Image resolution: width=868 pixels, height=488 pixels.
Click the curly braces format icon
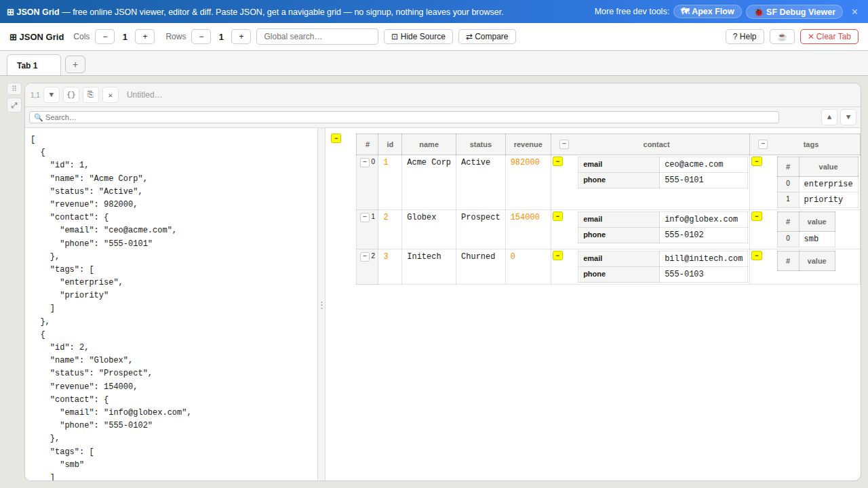[x=71, y=95]
